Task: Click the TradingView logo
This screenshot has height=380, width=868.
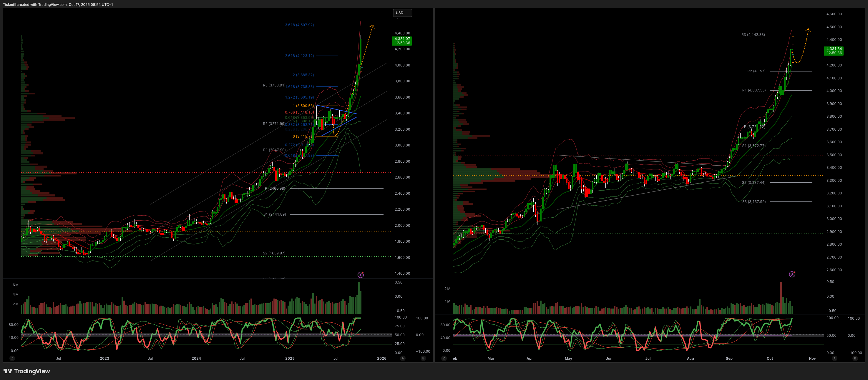Action: coord(26,371)
